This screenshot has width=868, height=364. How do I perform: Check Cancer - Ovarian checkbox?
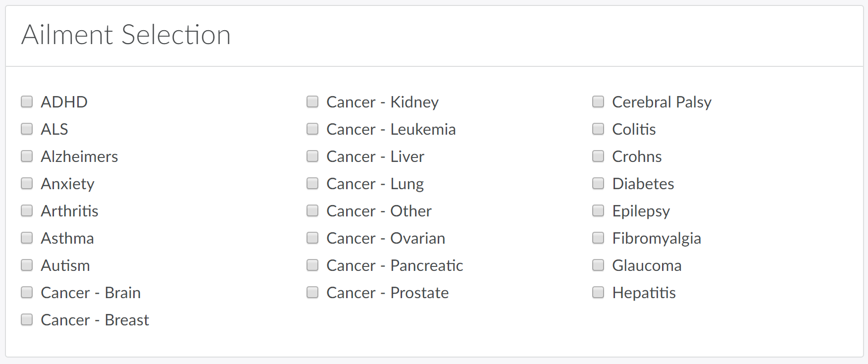pos(312,238)
